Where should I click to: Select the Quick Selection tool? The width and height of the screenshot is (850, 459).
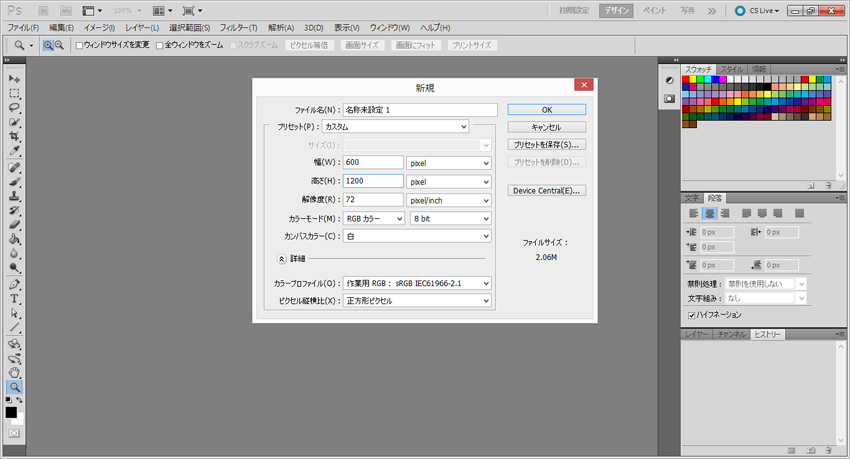click(x=14, y=122)
